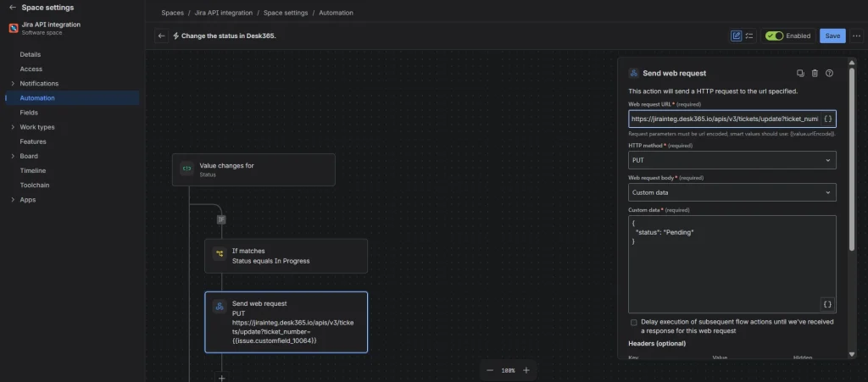868x382 pixels.
Task: Open the HTTP method PUT dropdown
Action: pyautogui.click(x=732, y=160)
